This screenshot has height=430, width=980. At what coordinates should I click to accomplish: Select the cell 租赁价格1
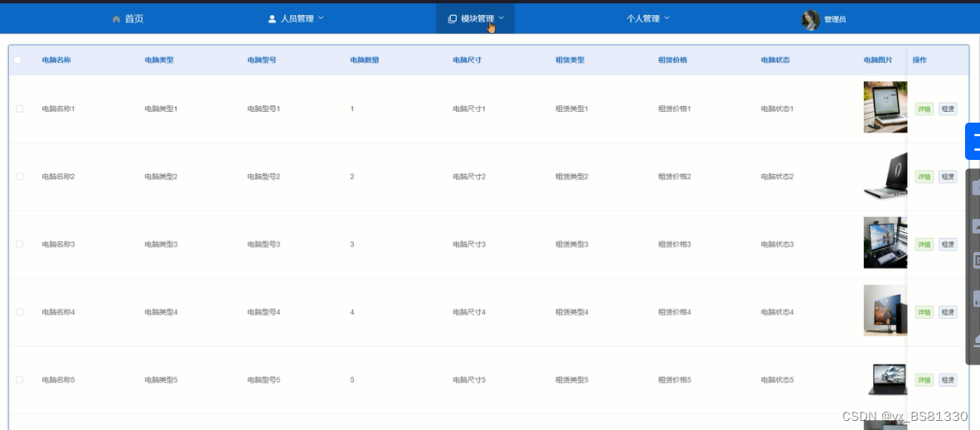point(674,109)
